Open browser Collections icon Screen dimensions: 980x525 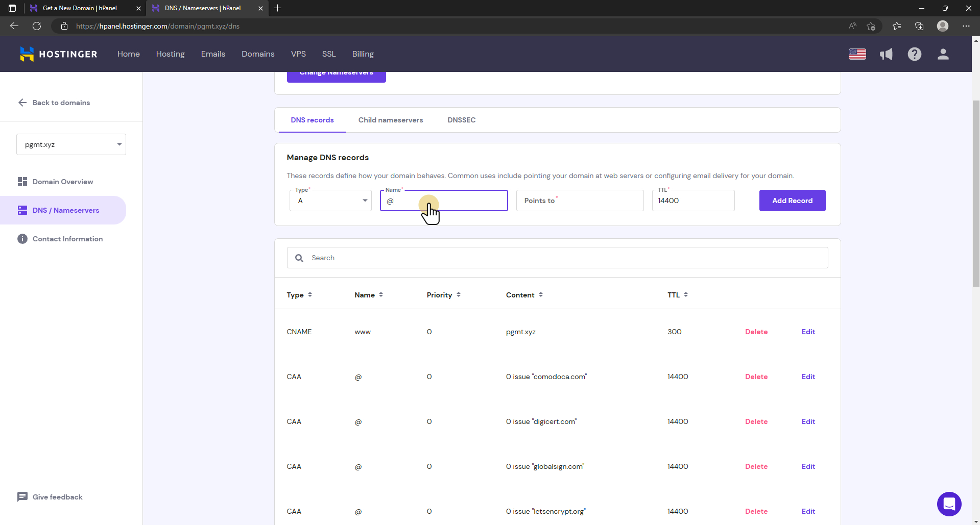(919, 26)
